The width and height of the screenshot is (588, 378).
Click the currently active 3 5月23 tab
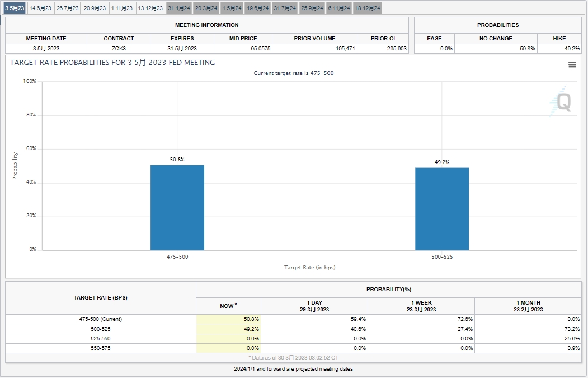pos(15,8)
